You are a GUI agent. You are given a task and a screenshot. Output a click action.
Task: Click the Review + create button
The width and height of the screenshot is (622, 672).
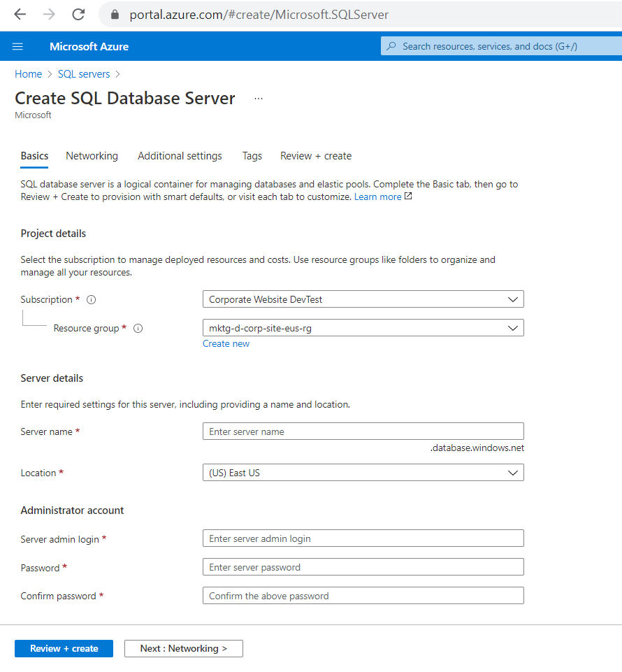64,648
